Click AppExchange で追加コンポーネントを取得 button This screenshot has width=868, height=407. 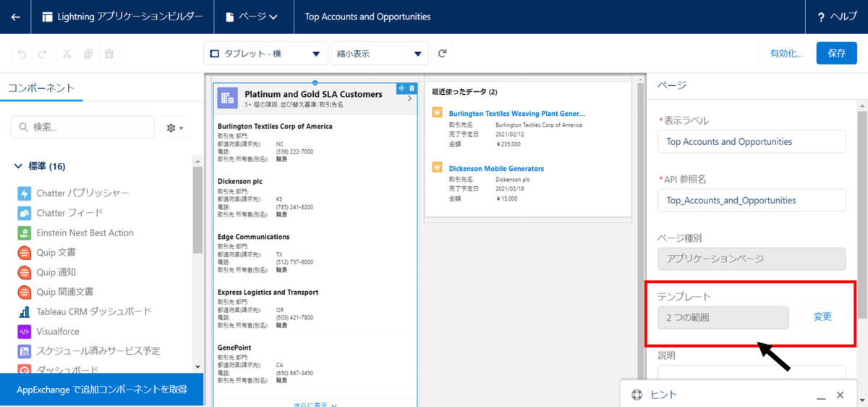[x=101, y=390]
